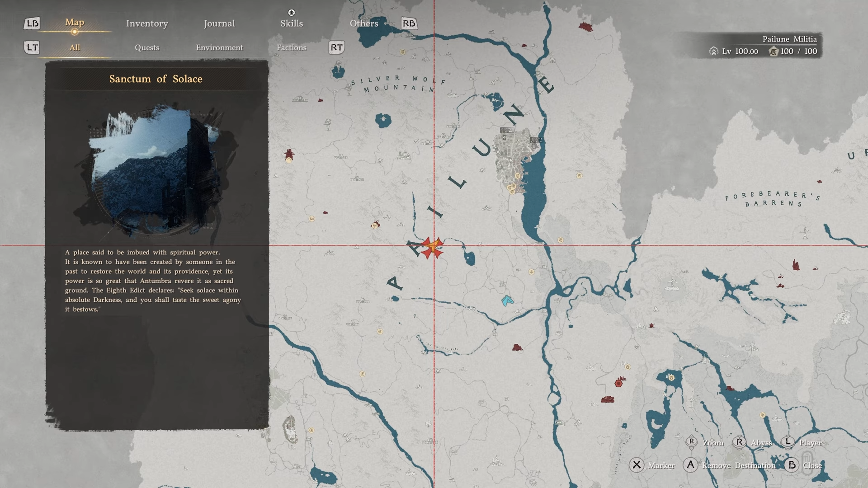The height and width of the screenshot is (488, 868).
Task: Click the A Remove Destination icon
Action: coord(690,465)
